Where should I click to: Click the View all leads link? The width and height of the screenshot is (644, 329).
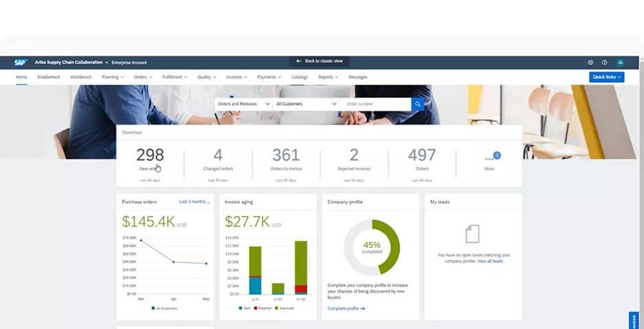coord(490,262)
